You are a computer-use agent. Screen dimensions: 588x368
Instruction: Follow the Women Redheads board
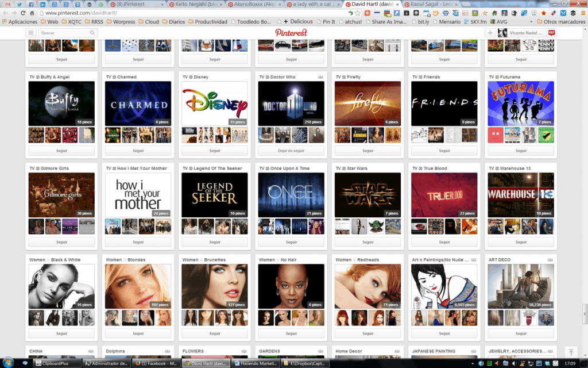coord(367,333)
